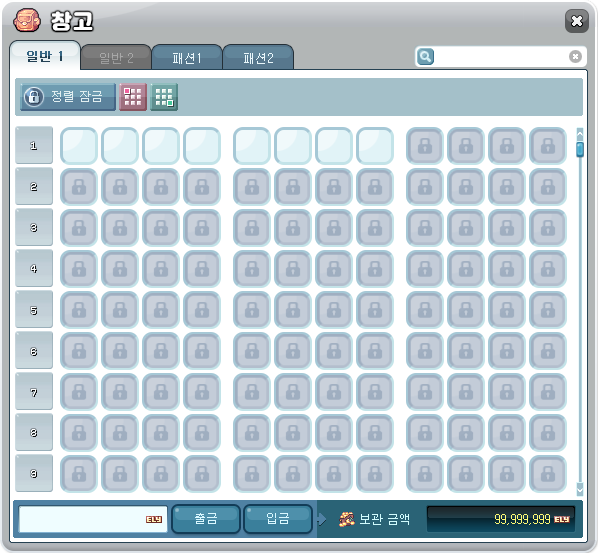
Task: Select row 8 header button
Action: [34, 432]
